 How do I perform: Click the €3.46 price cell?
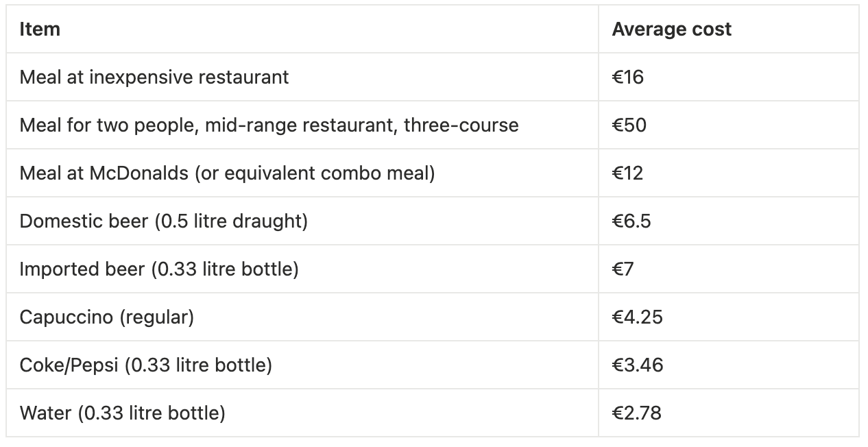pos(728,365)
